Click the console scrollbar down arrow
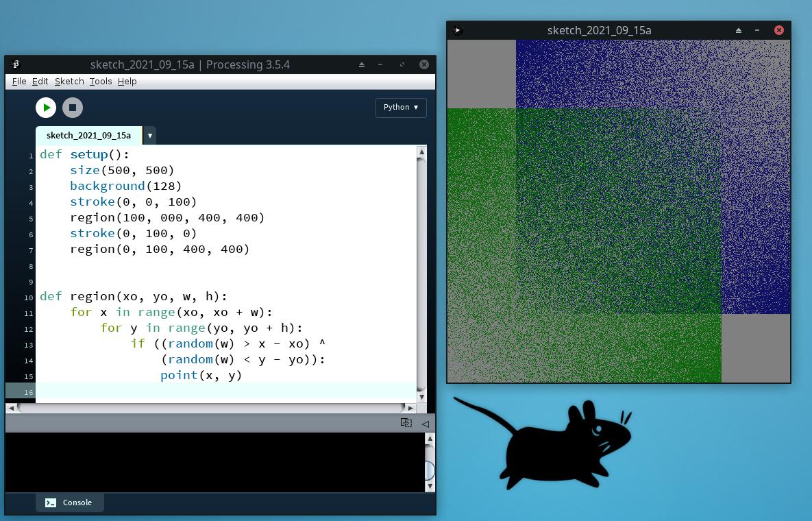The width and height of the screenshot is (812, 521). tap(430, 486)
